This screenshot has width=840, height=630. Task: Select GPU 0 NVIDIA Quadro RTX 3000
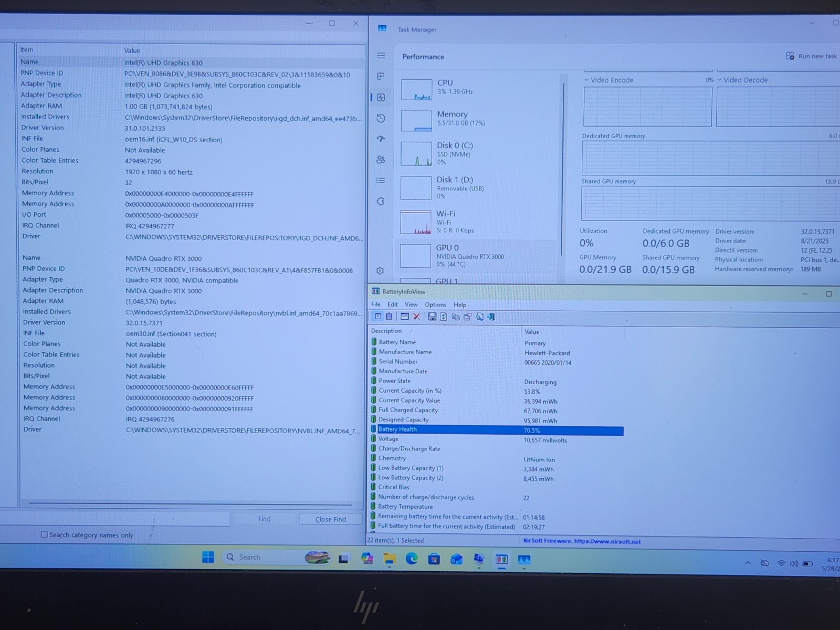[478, 256]
